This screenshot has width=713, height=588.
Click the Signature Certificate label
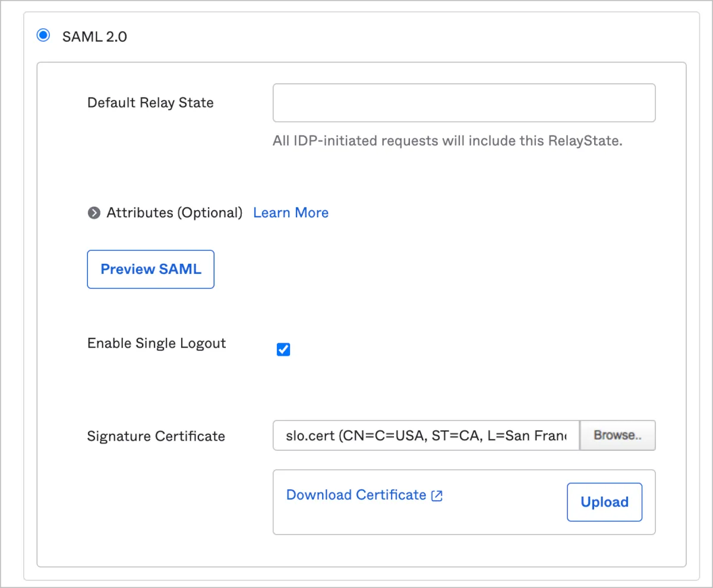pyautogui.click(x=156, y=437)
